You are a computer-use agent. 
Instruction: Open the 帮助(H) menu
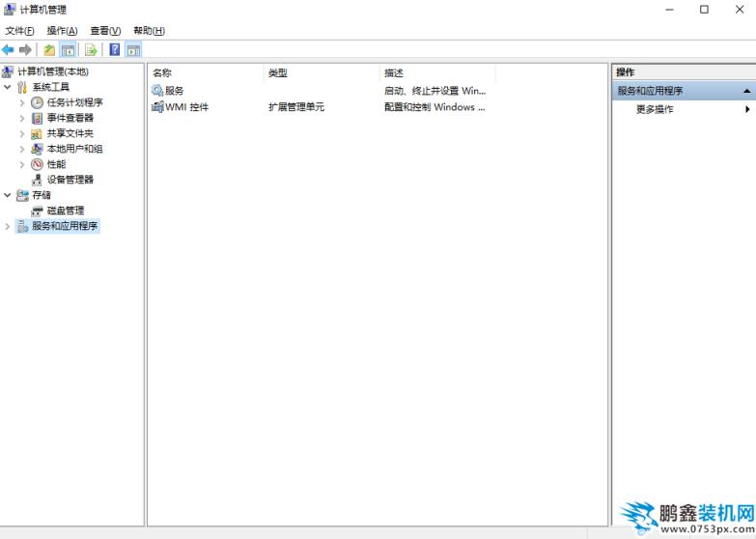149,31
